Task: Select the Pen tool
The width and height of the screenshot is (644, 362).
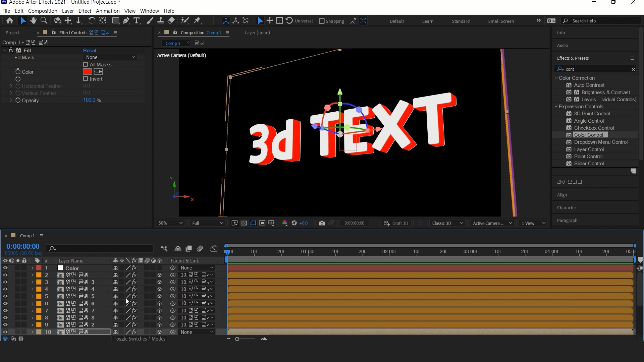Action: tap(126, 21)
